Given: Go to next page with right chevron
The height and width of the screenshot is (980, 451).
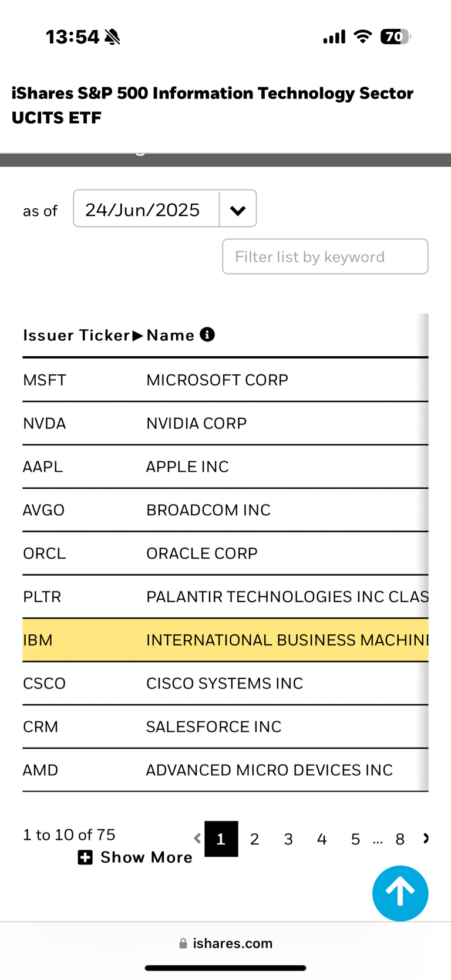Looking at the screenshot, I should 426,839.
